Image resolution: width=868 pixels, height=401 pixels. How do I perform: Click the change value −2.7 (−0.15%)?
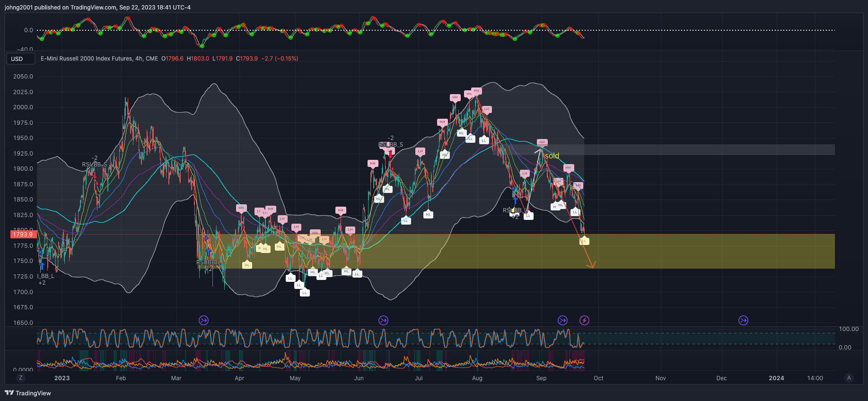280,59
